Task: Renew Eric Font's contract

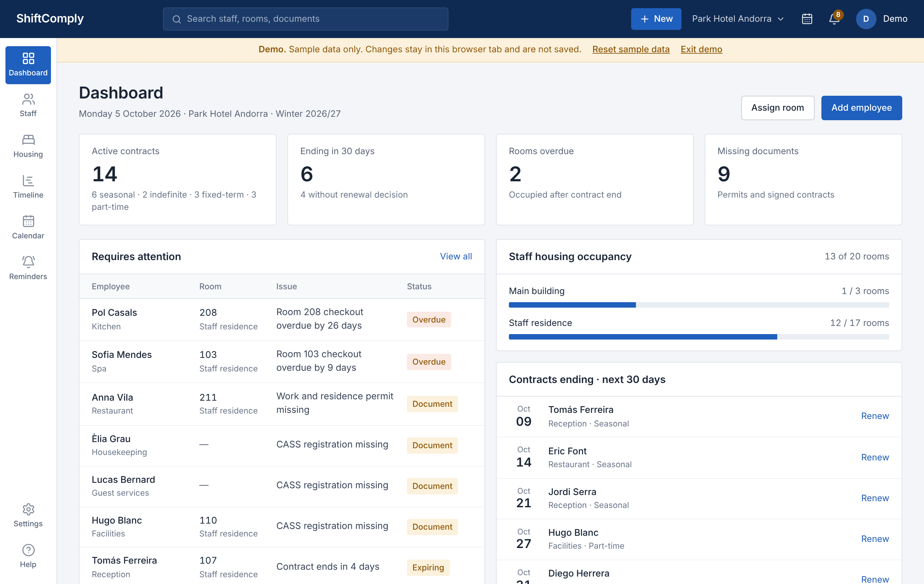Action: 875,457
